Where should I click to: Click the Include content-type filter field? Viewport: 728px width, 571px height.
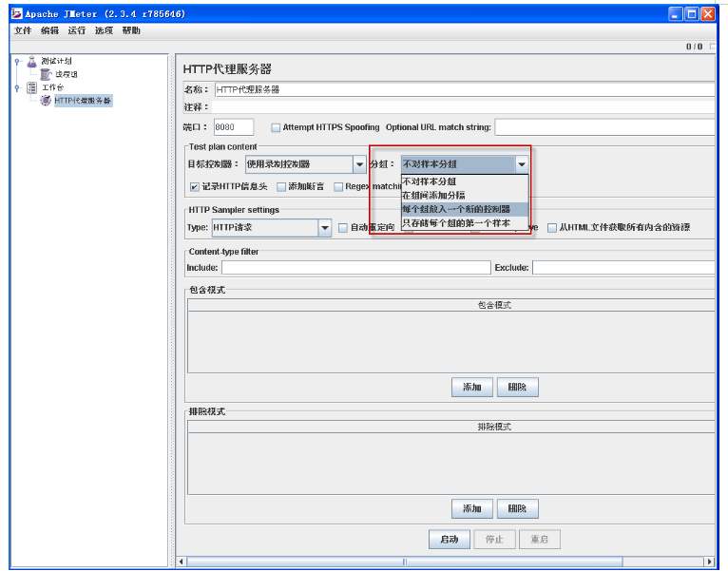pos(356,268)
